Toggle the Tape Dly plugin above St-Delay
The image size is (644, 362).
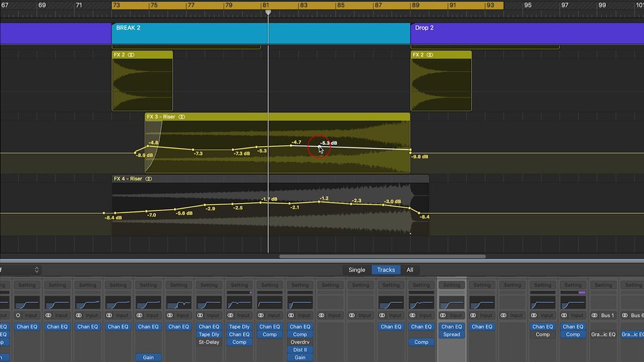(209, 335)
